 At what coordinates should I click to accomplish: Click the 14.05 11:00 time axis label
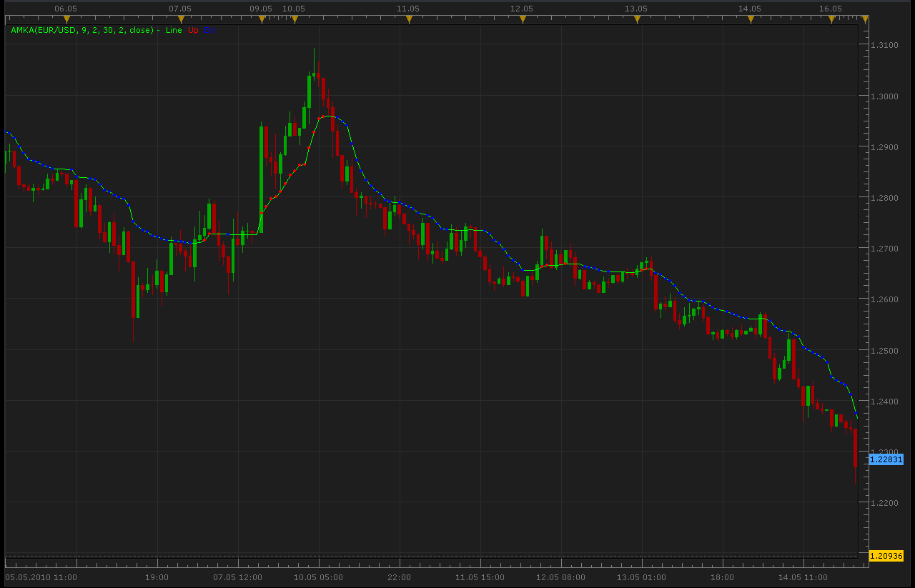[x=803, y=577]
